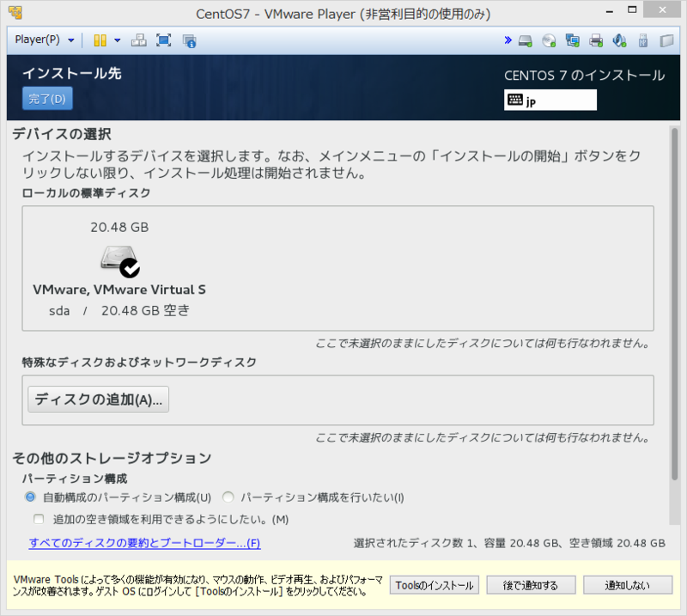Viewport: 687px width, 616px height.
Task: Enter full screen mode via toolbar icon
Action: [x=163, y=40]
